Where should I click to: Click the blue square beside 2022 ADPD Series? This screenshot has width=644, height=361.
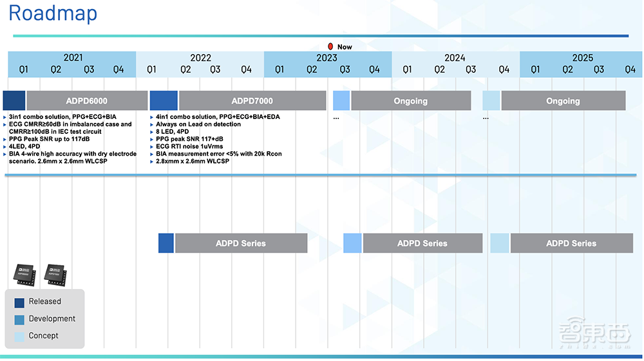tap(166, 243)
